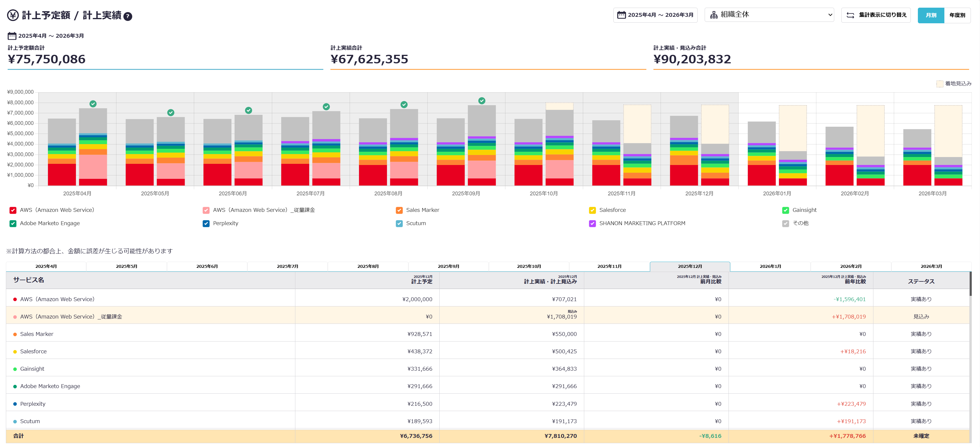Click the 2025年12月 forecast bar in chart
The width and height of the screenshot is (980, 447).
point(715,124)
